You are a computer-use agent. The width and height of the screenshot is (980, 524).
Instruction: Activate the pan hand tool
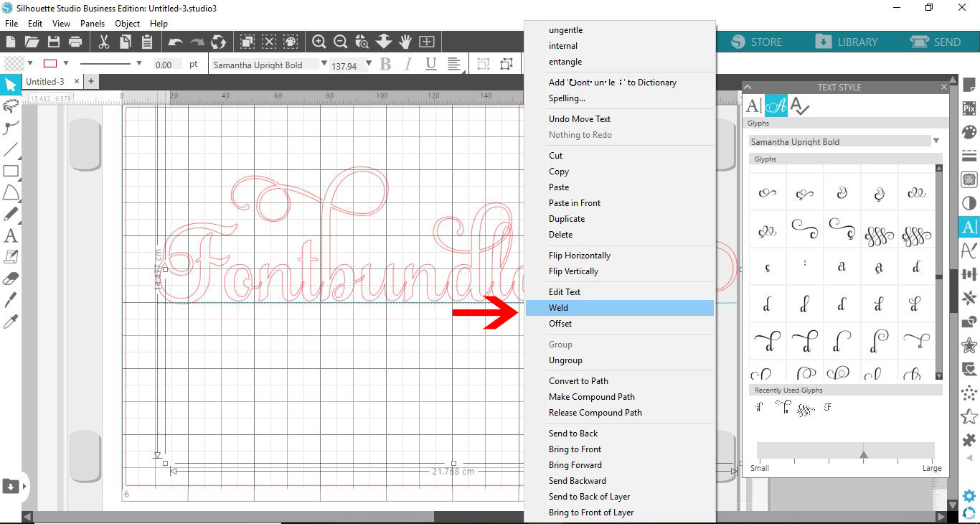[x=405, y=42]
